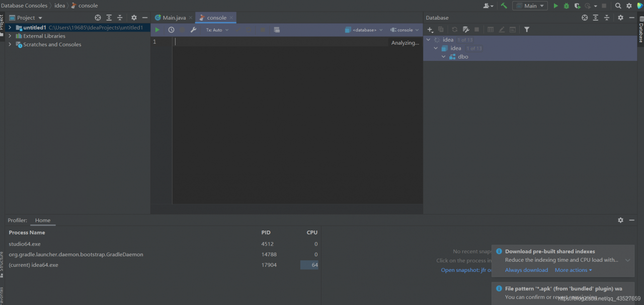The image size is (644, 305).
Task: Toggle the Structure tool window stripe button
Action: [2, 265]
